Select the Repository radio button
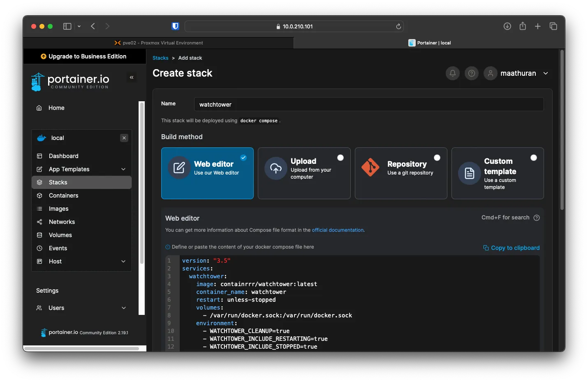The width and height of the screenshot is (588, 382). pos(437,158)
